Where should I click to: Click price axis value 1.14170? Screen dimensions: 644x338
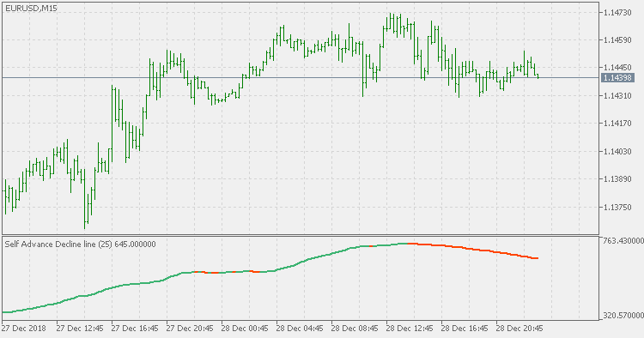tap(617, 123)
